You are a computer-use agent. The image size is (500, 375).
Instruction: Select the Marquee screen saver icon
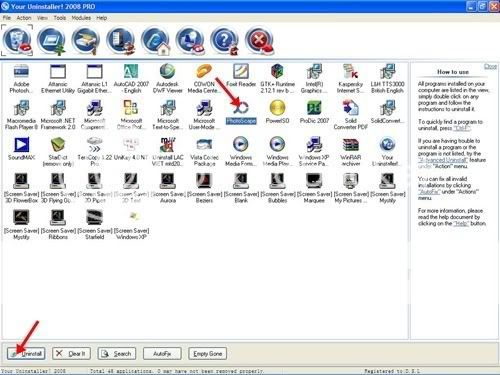(x=314, y=181)
